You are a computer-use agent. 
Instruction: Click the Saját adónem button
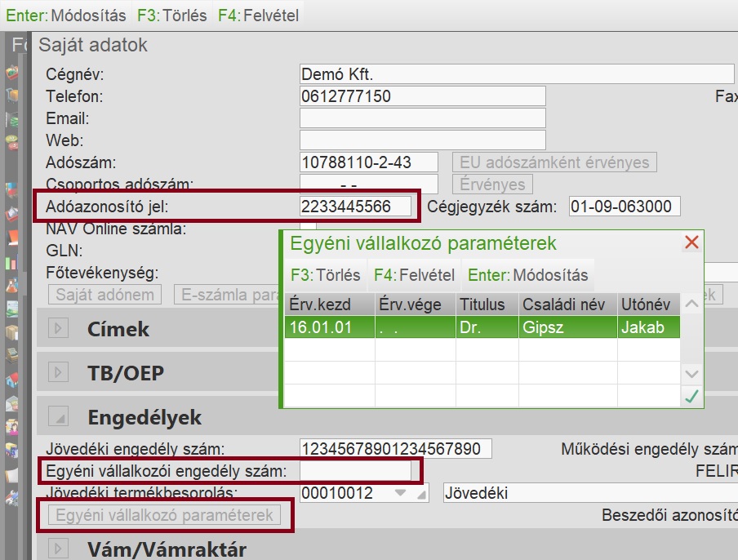tap(105, 295)
